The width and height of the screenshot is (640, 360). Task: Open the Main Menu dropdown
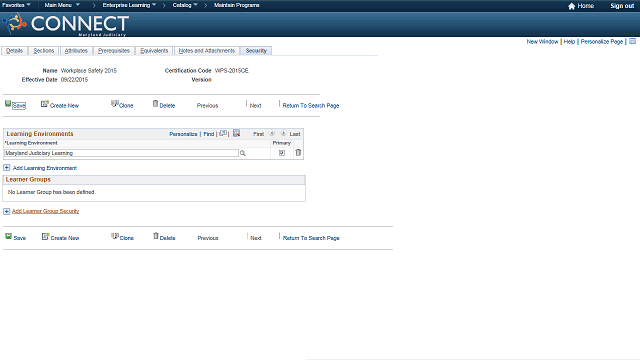pos(62,5)
